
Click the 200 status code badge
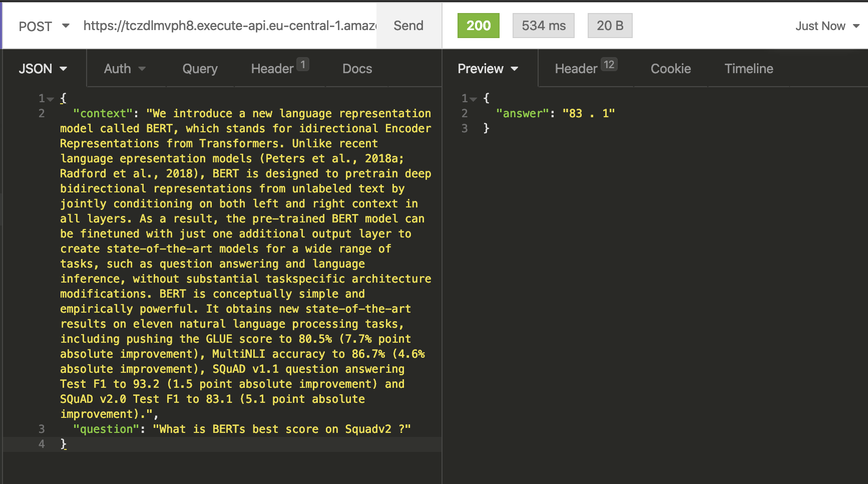(478, 26)
